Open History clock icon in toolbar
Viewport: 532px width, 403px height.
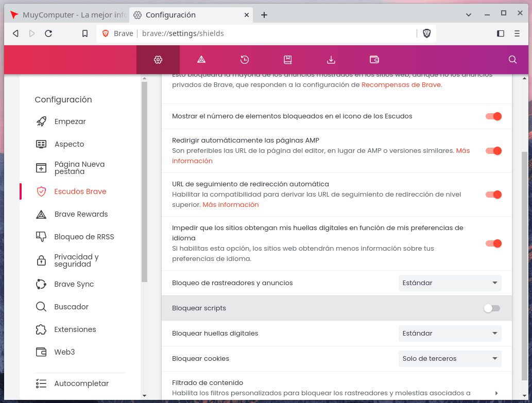[244, 60]
